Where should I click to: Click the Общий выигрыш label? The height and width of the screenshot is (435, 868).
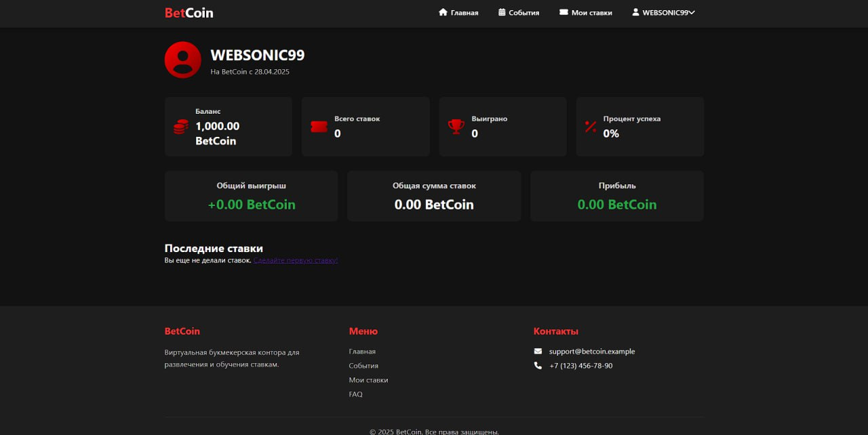pyautogui.click(x=252, y=185)
